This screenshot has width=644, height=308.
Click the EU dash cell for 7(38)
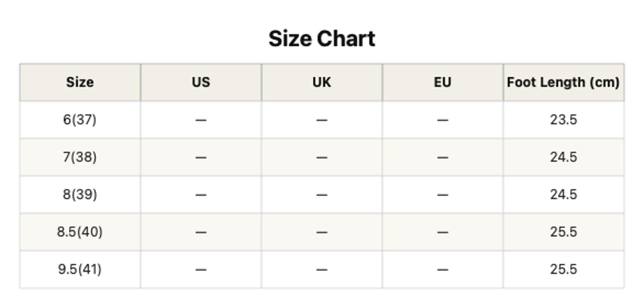click(x=443, y=157)
